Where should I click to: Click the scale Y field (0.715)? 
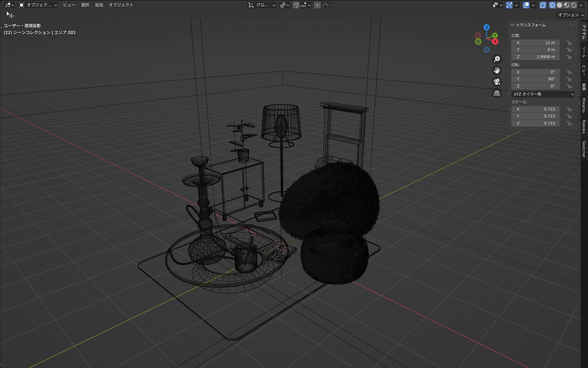(535, 116)
